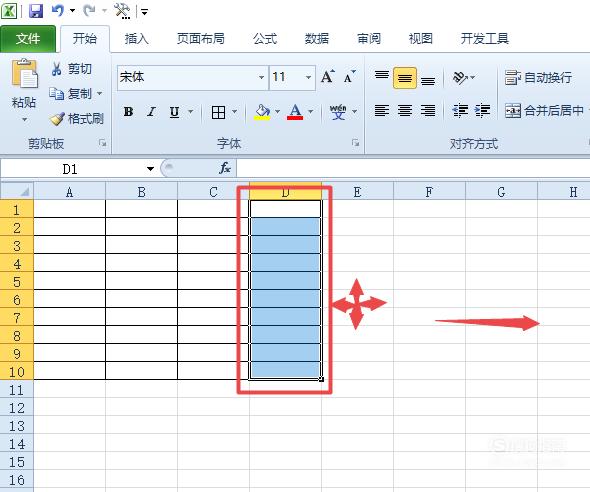The width and height of the screenshot is (590, 492).
Task: Expand the fill color dropdown arrow
Action: pos(278,112)
